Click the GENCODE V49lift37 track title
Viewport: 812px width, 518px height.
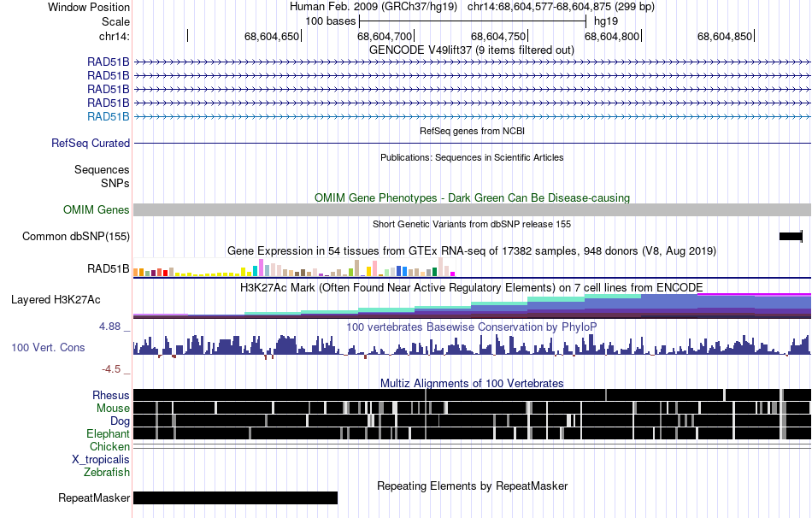coord(472,50)
